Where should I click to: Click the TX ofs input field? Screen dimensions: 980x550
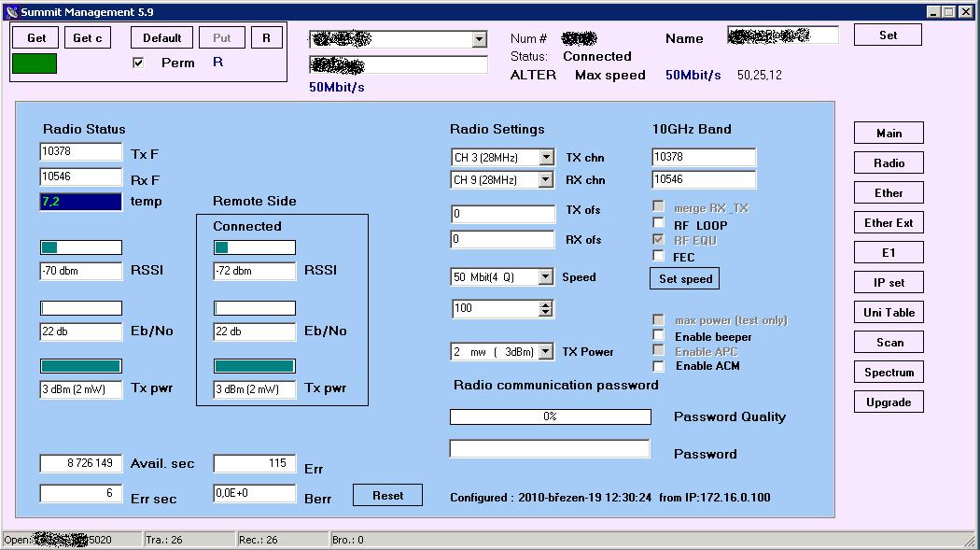click(502, 214)
